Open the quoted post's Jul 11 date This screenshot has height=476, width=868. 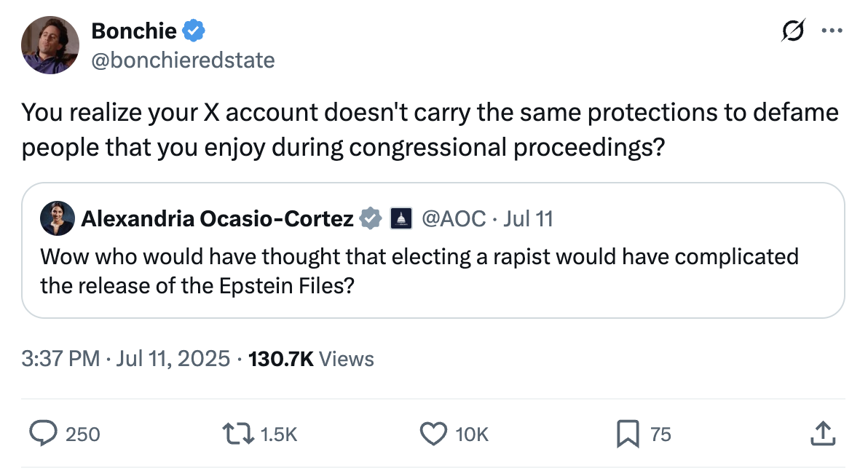click(x=528, y=218)
